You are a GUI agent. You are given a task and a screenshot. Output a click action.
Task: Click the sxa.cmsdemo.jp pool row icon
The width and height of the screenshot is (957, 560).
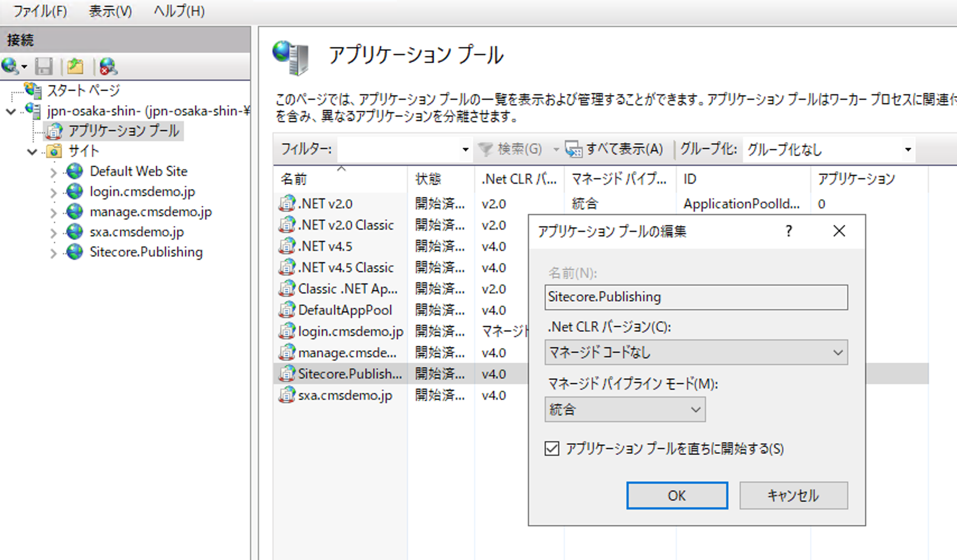tap(287, 395)
